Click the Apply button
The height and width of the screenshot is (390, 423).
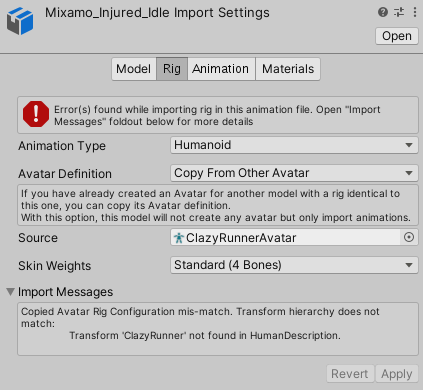[x=397, y=374]
